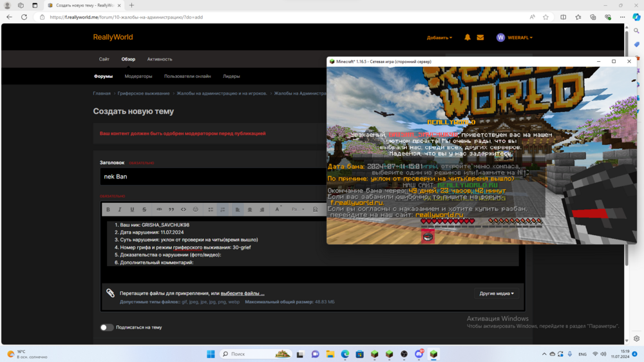This screenshot has width=644, height=362.
Task: Click the preview document icon in editor
Action: point(315,209)
